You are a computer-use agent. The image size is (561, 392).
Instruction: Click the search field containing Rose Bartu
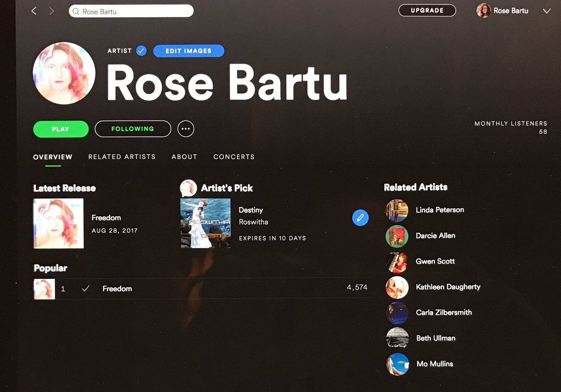click(x=131, y=11)
